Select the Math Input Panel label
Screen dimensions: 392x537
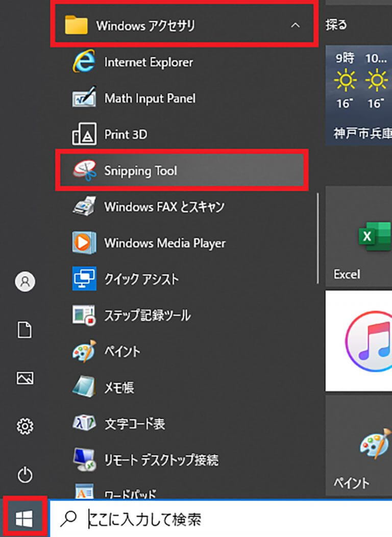(150, 99)
